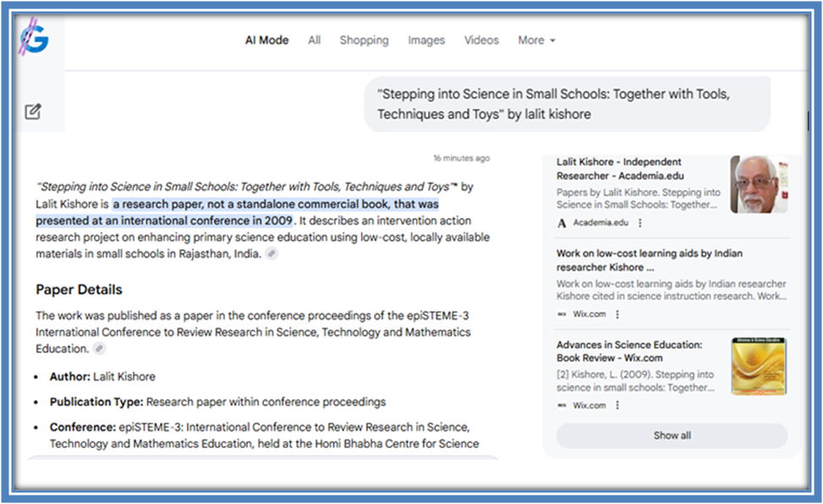
Task: Open the three-dot menu beside Academia.edu
Action: point(640,223)
